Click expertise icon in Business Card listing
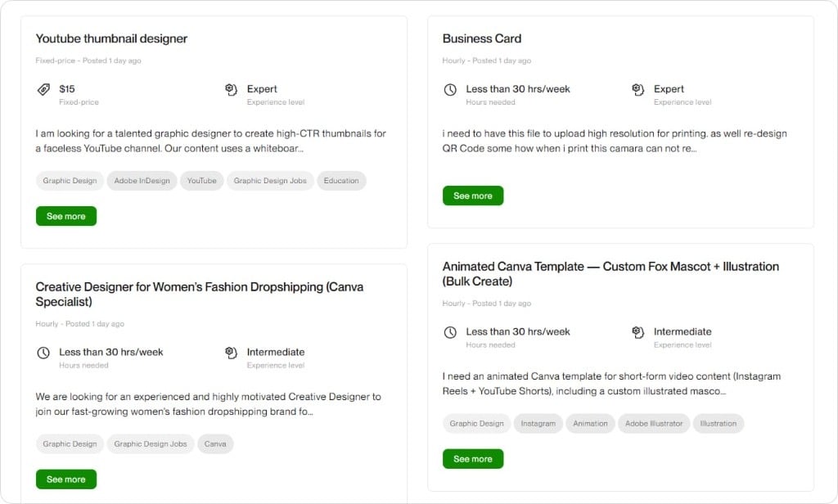Image resolution: width=838 pixels, height=504 pixels. pos(638,89)
